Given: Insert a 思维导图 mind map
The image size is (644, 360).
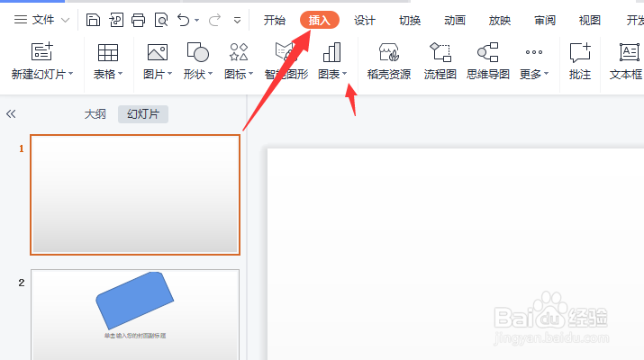Looking at the screenshot, I should [x=488, y=61].
